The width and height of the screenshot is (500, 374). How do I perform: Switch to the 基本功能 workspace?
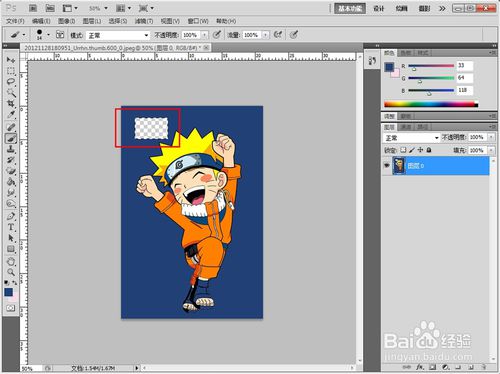(350, 8)
